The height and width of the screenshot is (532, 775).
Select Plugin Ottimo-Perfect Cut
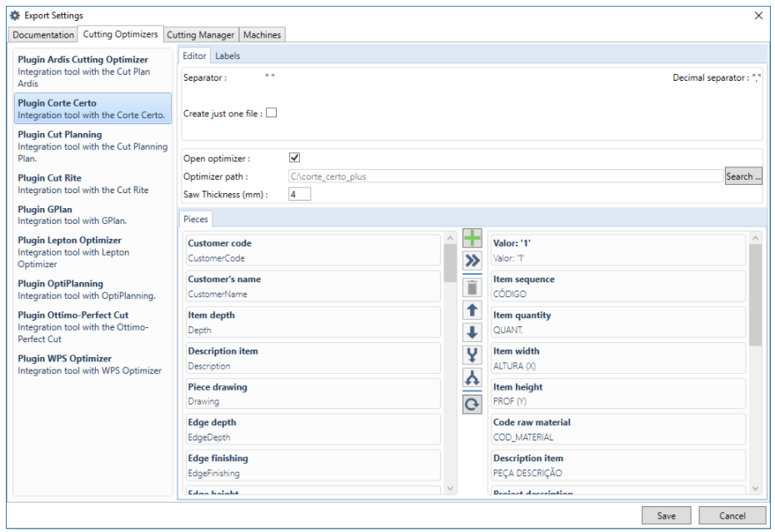coord(92,326)
